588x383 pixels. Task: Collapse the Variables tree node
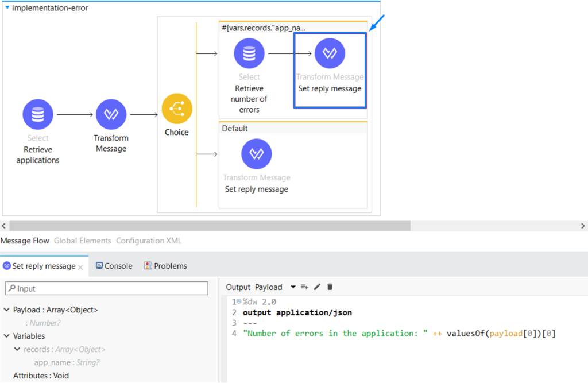coord(7,336)
